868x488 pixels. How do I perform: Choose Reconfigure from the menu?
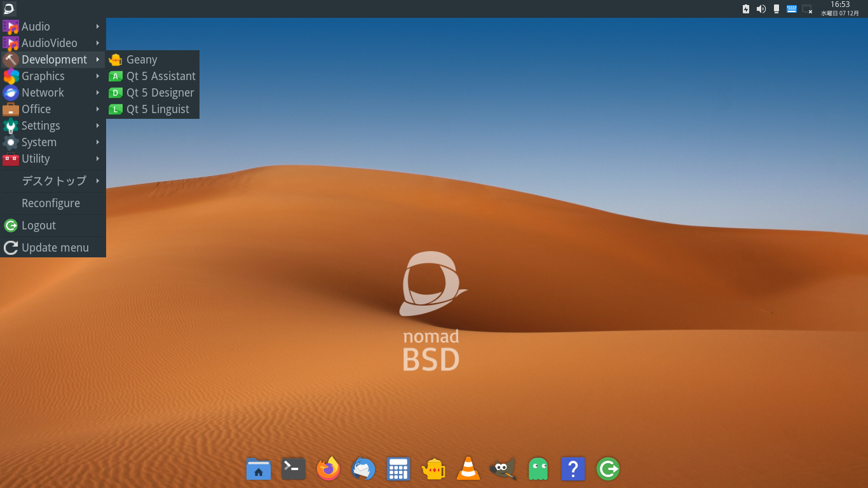(x=53, y=203)
